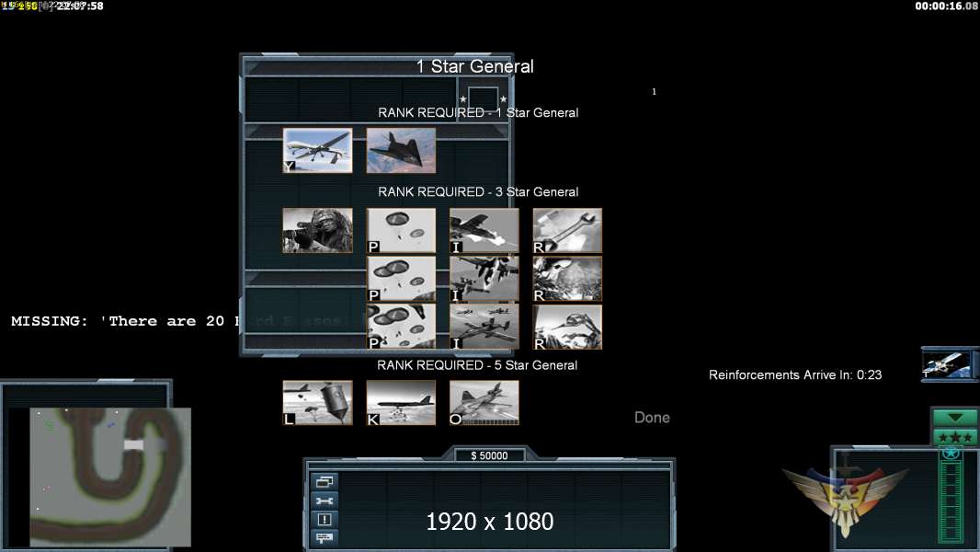Choose the Pathfinder sniper power icon
The image size is (980, 552).
point(317,231)
